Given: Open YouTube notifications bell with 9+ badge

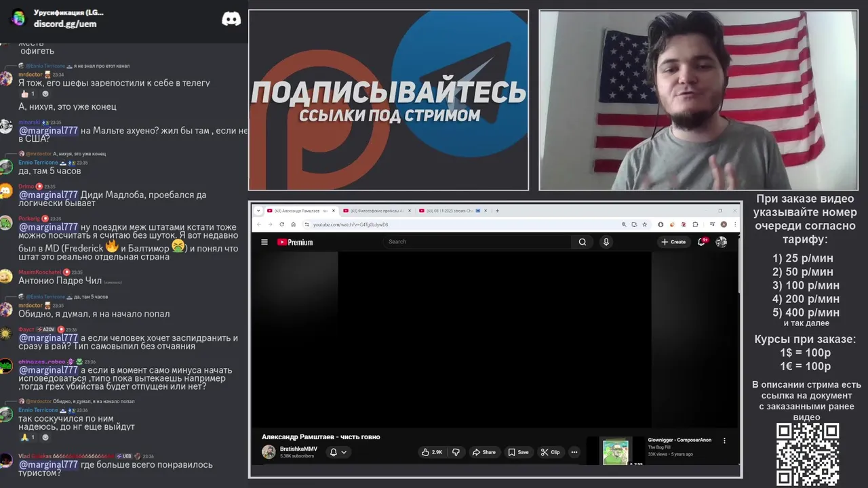Looking at the screenshot, I should [x=702, y=241].
